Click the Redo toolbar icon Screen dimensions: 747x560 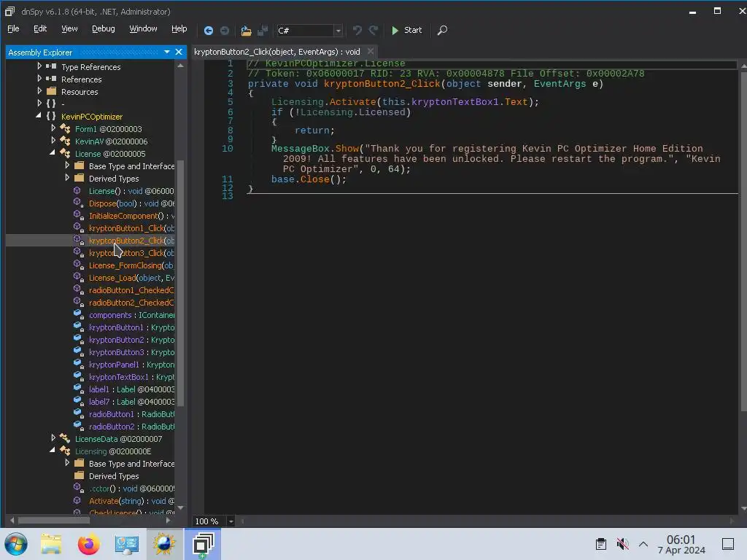pyautogui.click(x=373, y=31)
